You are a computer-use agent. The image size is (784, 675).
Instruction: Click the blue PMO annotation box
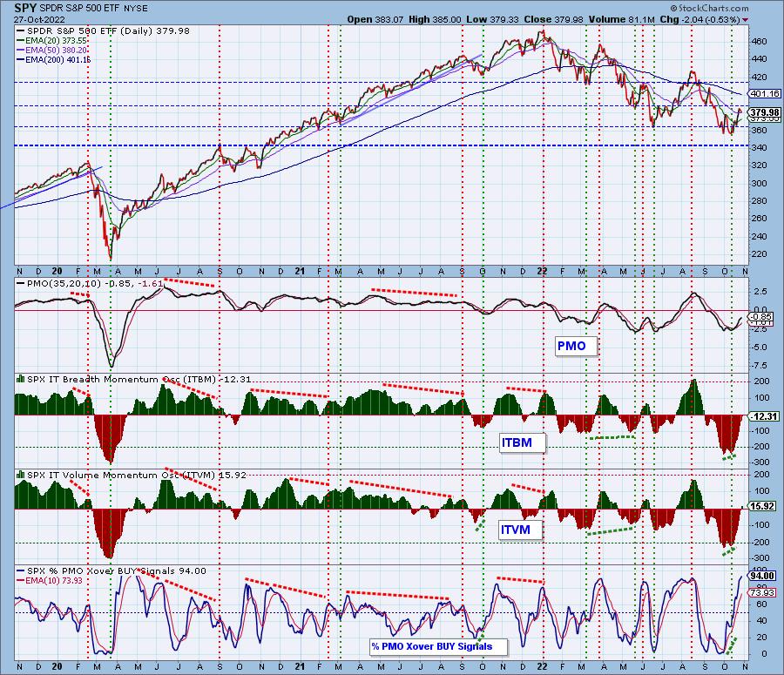pyautogui.click(x=576, y=346)
